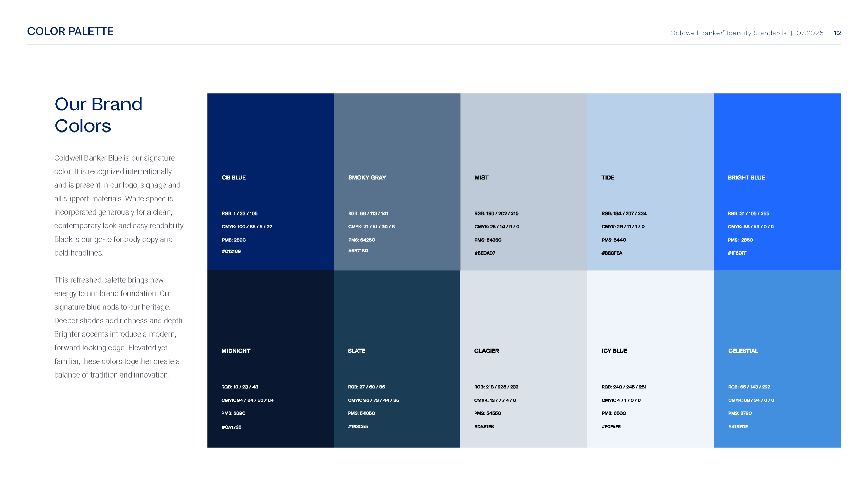Click the PMS: 544C label
Image resolution: width=868 pixels, height=488 pixels.
(614, 240)
